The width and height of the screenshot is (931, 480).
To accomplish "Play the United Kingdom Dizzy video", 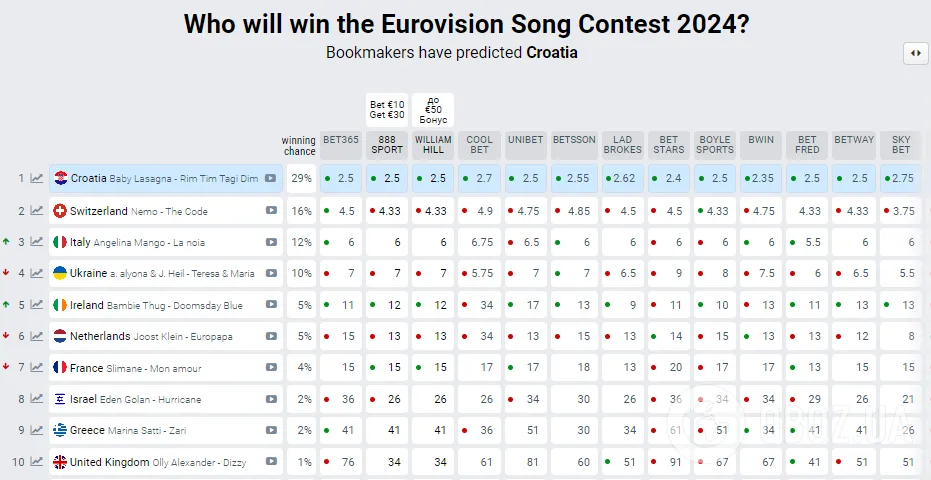I will coord(271,462).
